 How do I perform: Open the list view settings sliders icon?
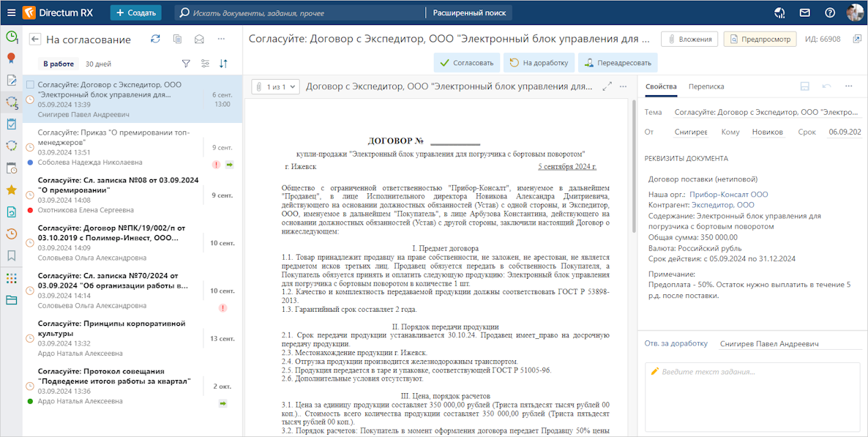click(x=205, y=64)
